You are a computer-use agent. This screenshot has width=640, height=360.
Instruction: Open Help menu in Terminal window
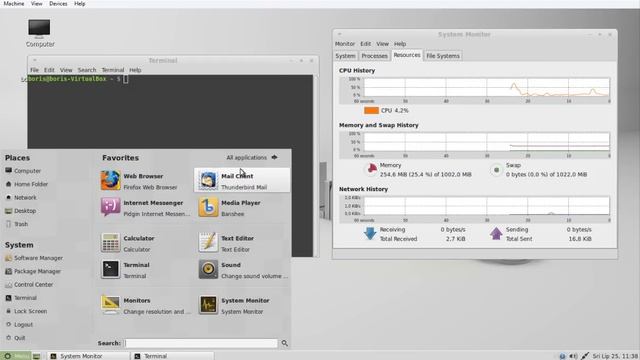point(135,70)
